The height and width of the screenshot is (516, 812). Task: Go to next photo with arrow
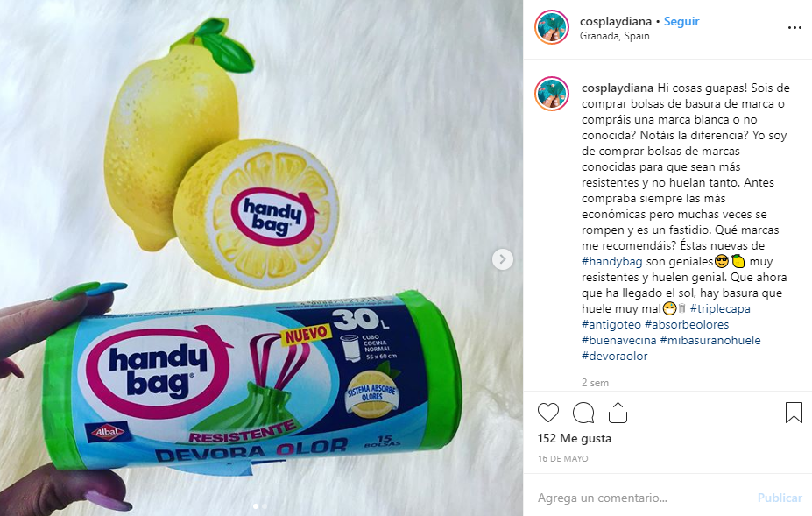coord(502,259)
